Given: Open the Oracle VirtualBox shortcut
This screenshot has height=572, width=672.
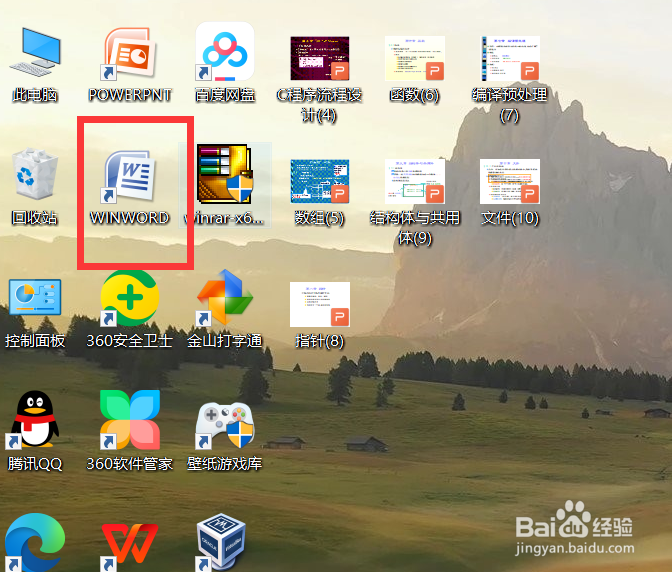Looking at the screenshot, I should click(221, 542).
